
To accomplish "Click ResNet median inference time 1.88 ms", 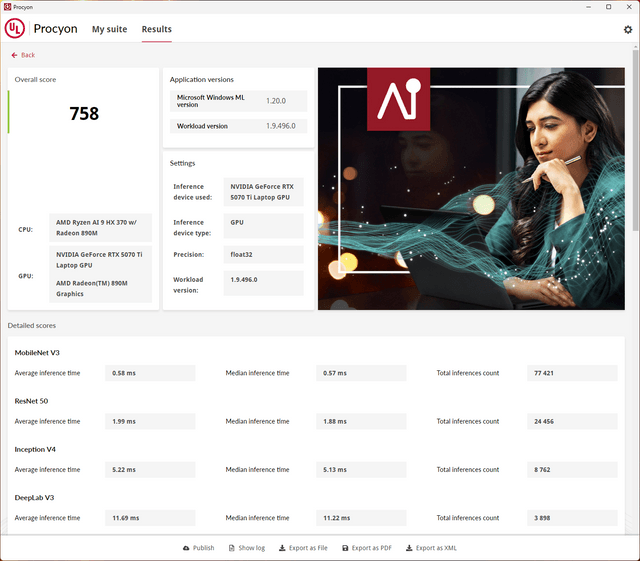I will coord(361,421).
